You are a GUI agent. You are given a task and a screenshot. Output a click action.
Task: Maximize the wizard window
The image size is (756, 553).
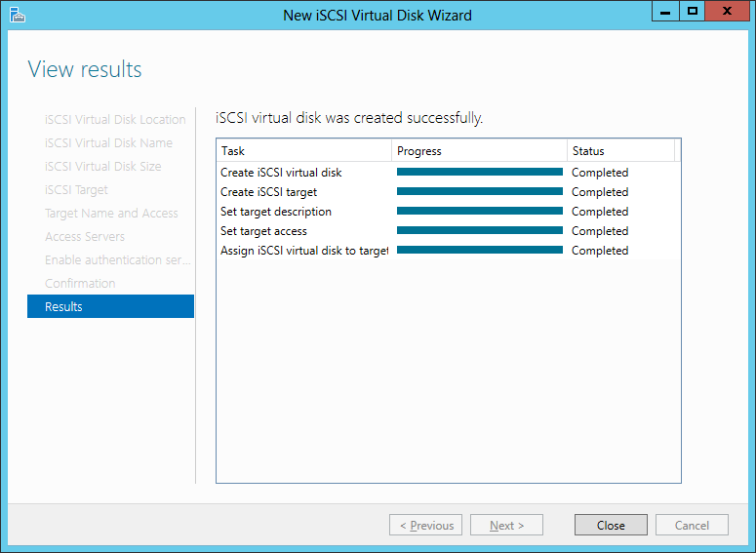[x=692, y=12]
